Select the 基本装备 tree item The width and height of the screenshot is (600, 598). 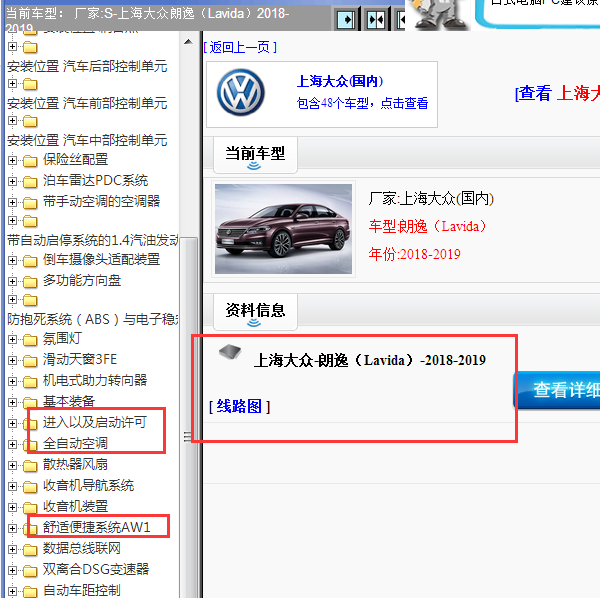click(x=69, y=401)
